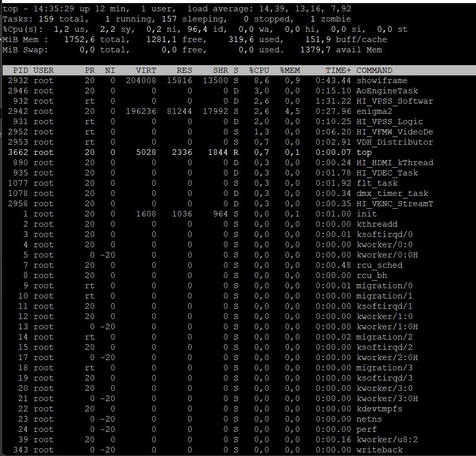This screenshot has width=476, height=456.
Task: Select the enigma2 process name
Action: coord(374,111)
